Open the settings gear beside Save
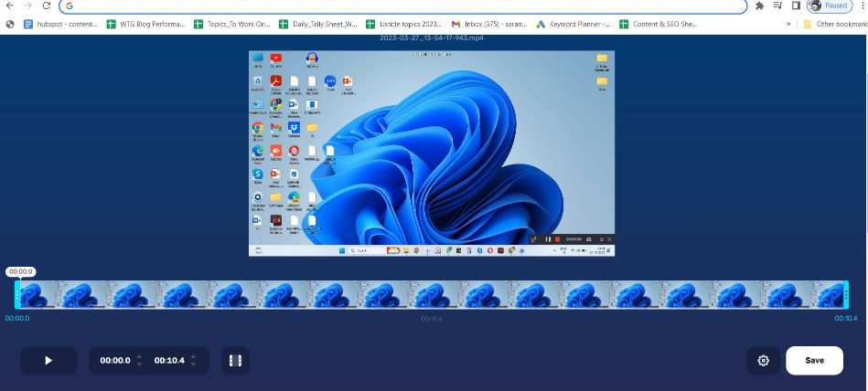868x391 pixels. coord(763,360)
